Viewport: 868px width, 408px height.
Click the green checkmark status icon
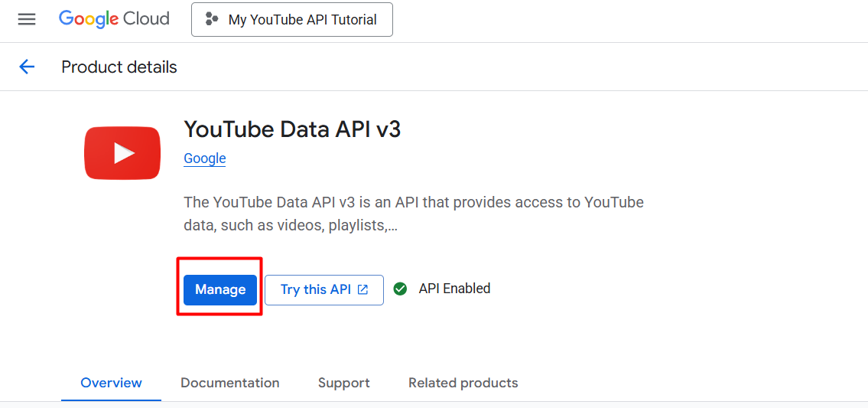pos(400,289)
